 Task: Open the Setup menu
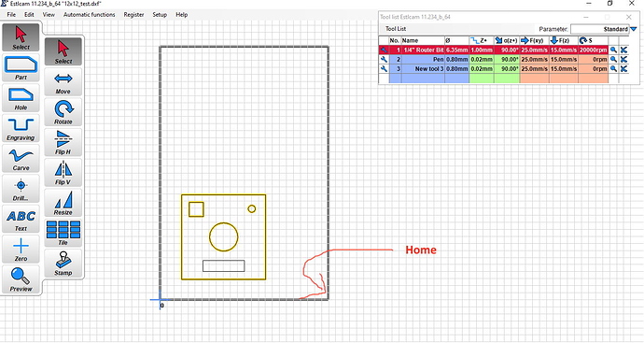point(160,14)
